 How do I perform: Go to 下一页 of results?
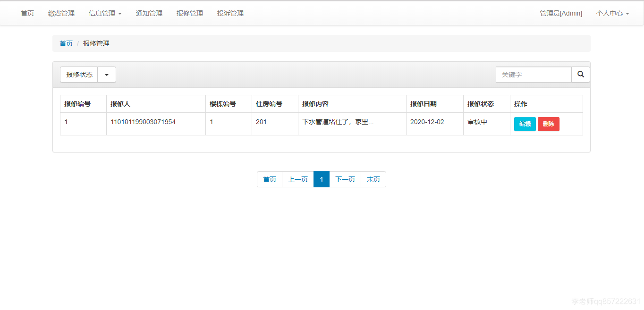345,179
